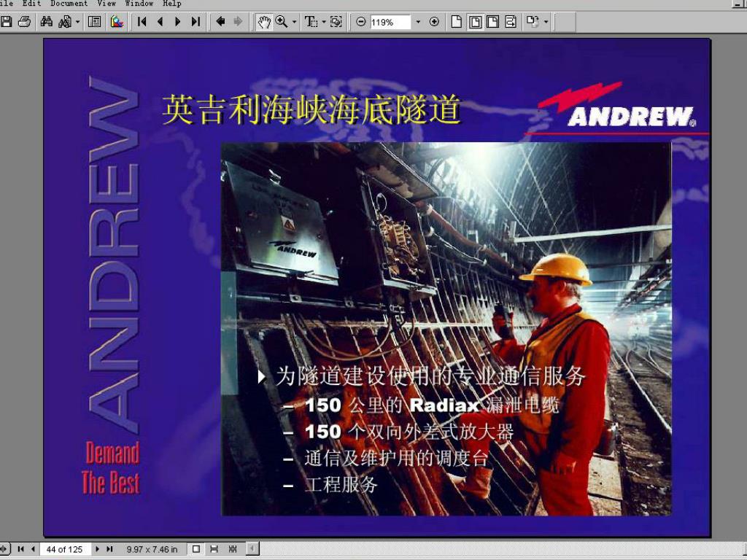This screenshot has height=560, width=747.
Task: Go to next page in status bar
Action: (97, 549)
